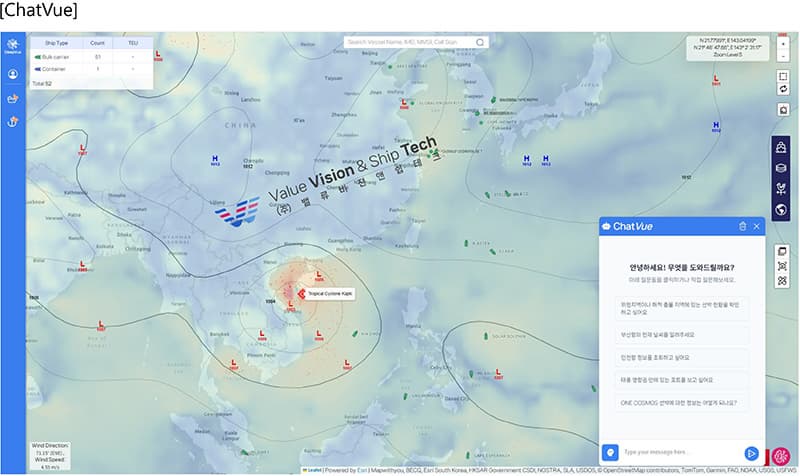Click the anchor port icon in sidebar

[13, 122]
